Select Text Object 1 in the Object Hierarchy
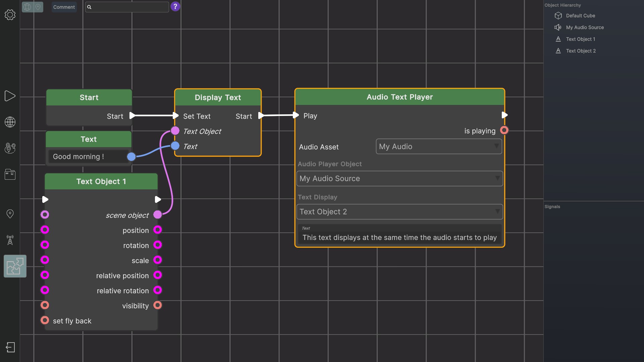This screenshot has width=644, height=362. (x=580, y=39)
